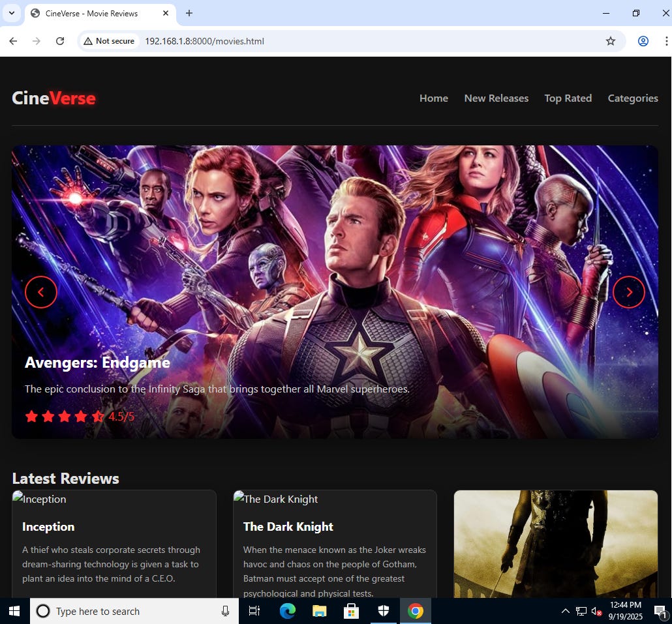
Task: Click the muted volume tray icon
Action: pos(596,611)
